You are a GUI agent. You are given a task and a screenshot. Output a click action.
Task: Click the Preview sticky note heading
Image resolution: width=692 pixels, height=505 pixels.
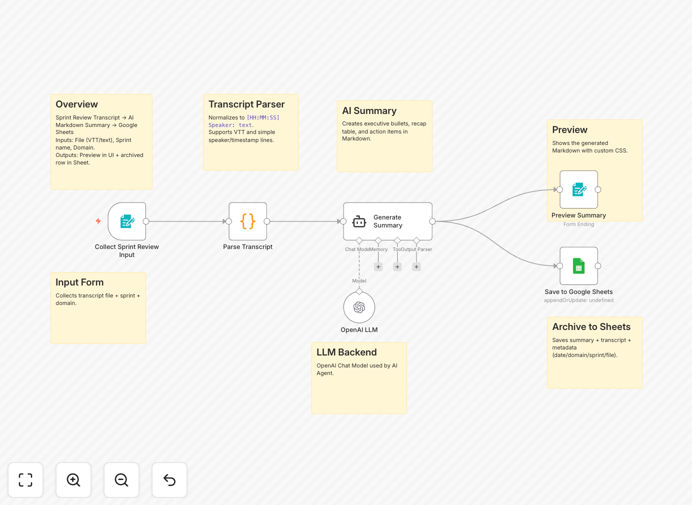coord(570,130)
